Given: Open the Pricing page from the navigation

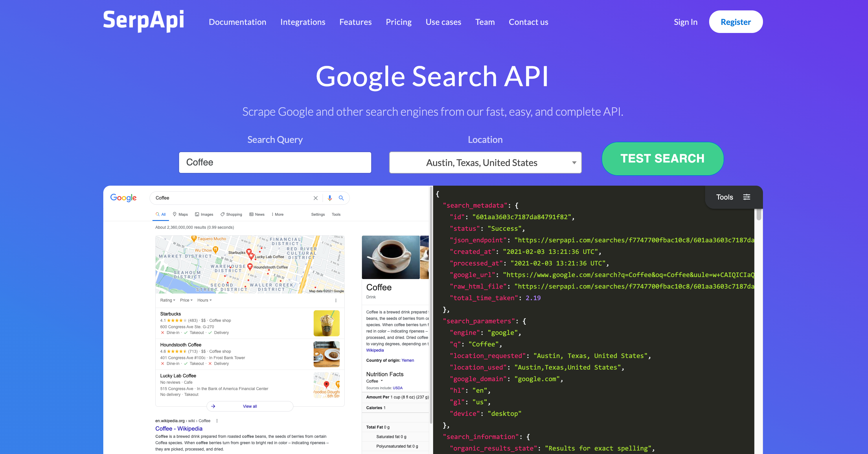Looking at the screenshot, I should 399,22.
